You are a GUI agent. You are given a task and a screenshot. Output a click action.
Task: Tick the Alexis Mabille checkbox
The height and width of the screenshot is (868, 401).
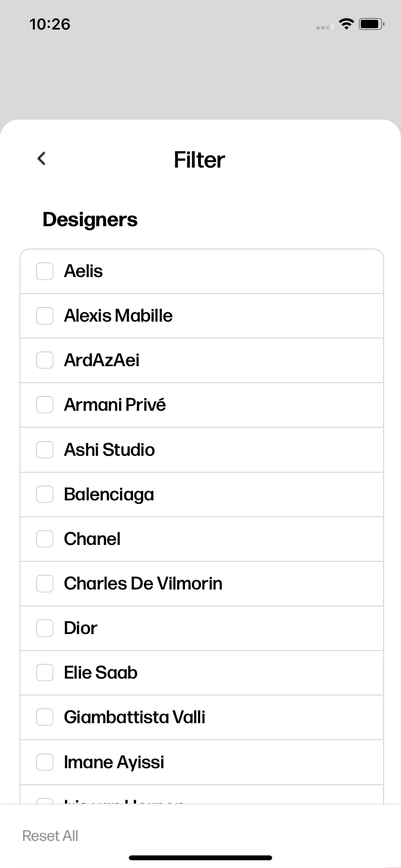45,316
